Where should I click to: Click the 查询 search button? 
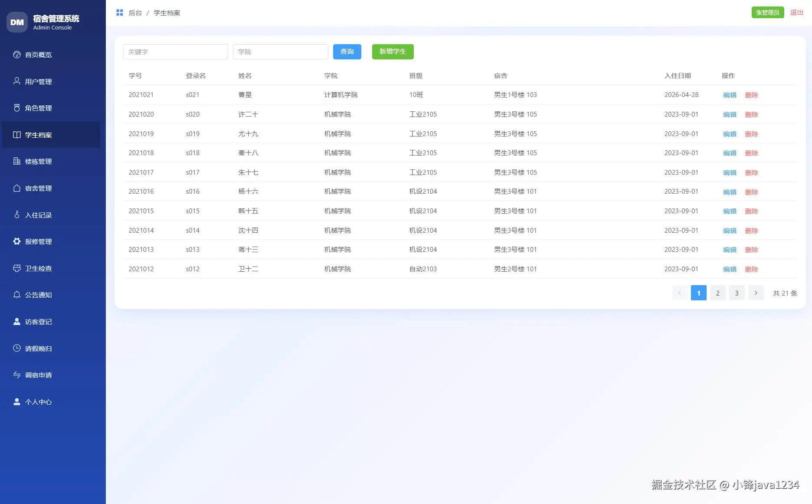tap(347, 52)
